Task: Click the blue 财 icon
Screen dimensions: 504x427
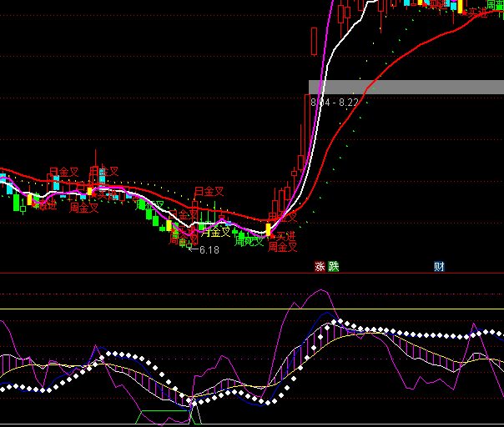Action: 439,267
